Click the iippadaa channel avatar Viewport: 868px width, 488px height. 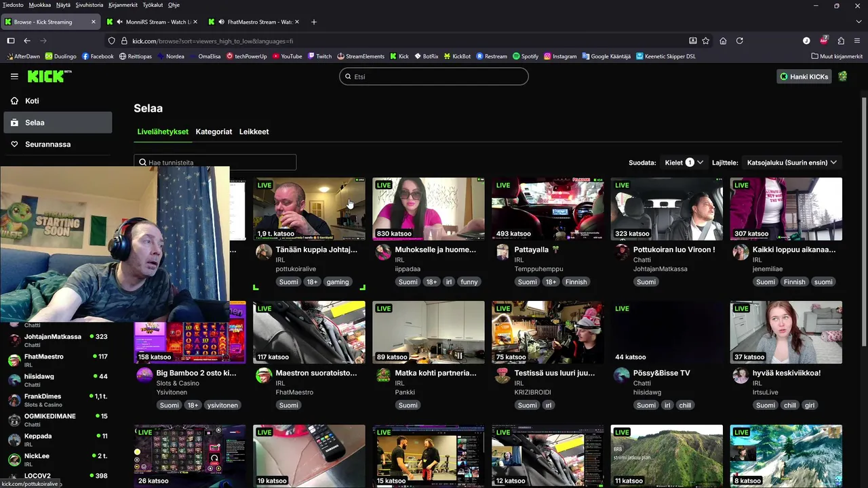tap(383, 253)
